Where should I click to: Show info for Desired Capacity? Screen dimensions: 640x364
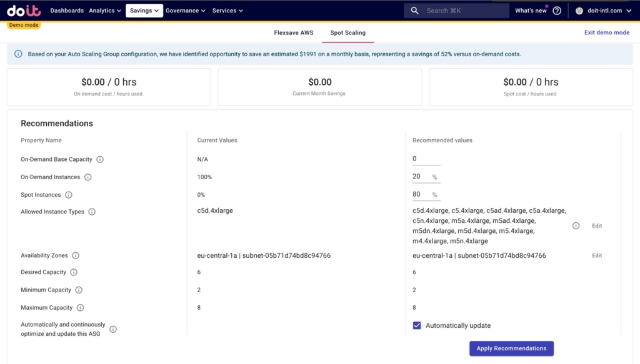point(74,272)
